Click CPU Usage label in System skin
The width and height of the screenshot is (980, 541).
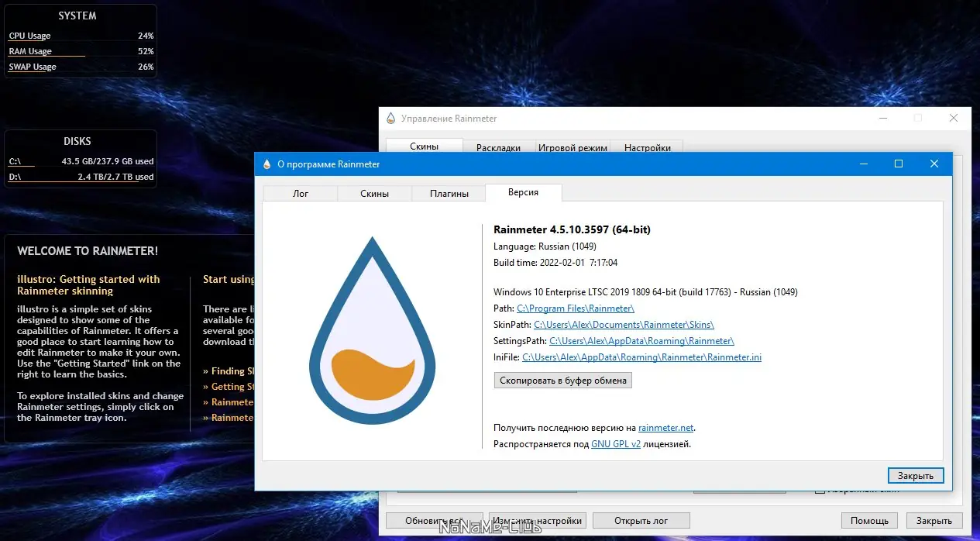29,36
